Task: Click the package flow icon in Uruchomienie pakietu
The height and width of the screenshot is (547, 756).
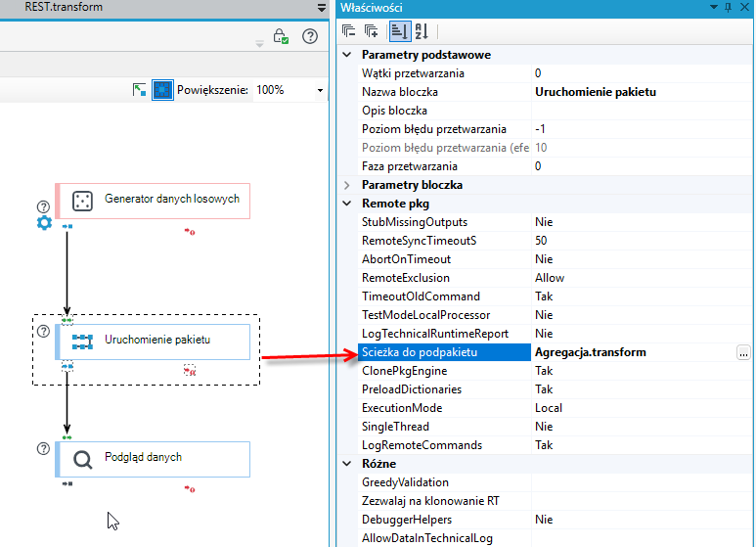Action: click(82, 342)
